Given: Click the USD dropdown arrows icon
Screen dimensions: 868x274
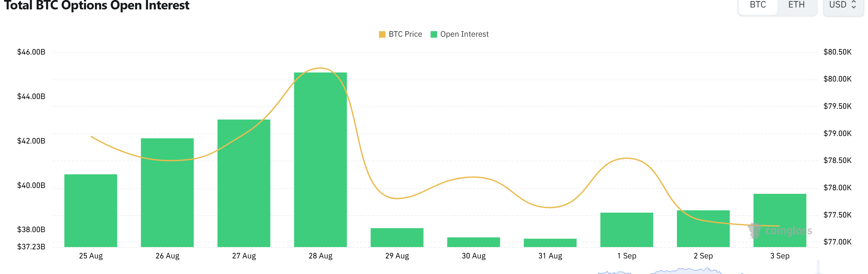Looking at the screenshot, I should (854, 5).
